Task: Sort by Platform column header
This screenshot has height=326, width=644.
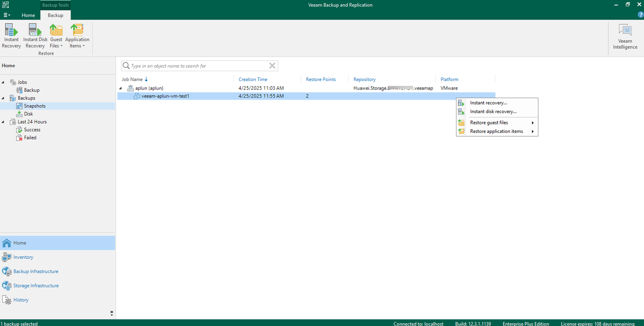Action: [449, 79]
